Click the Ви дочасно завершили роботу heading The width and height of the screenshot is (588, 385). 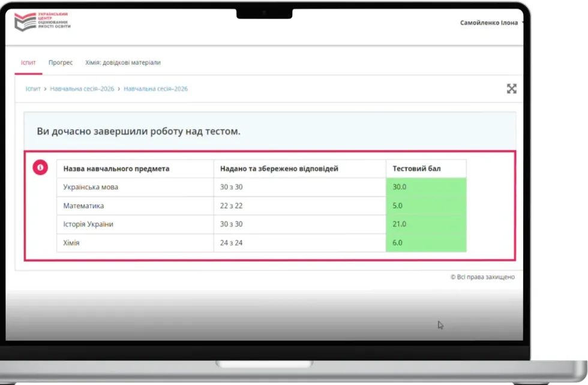(139, 131)
